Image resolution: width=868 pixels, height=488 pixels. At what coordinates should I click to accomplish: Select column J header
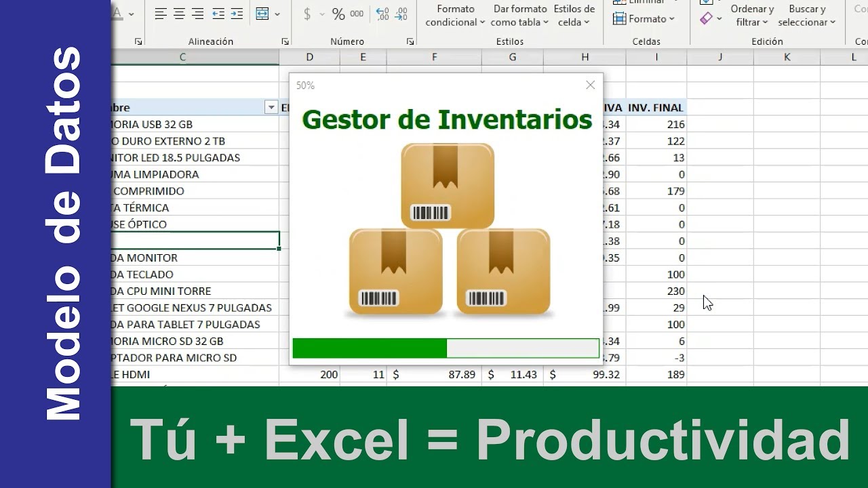tap(720, 57)
